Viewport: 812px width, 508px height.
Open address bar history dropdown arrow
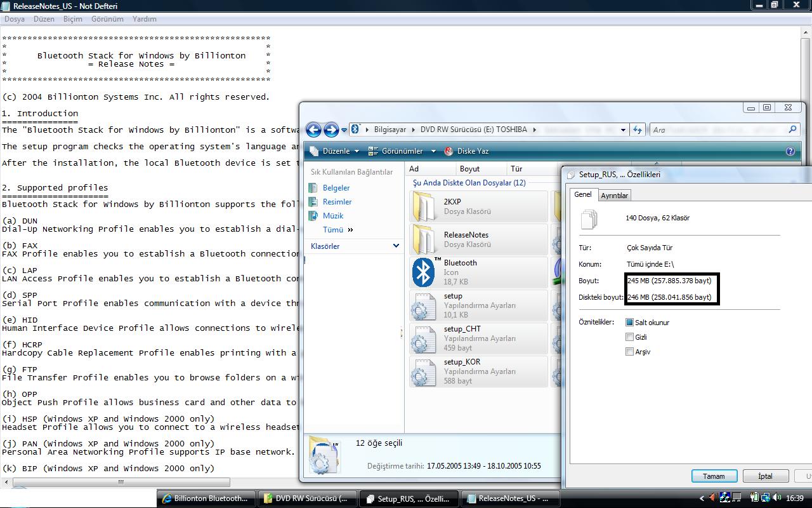tap(623, 130)
